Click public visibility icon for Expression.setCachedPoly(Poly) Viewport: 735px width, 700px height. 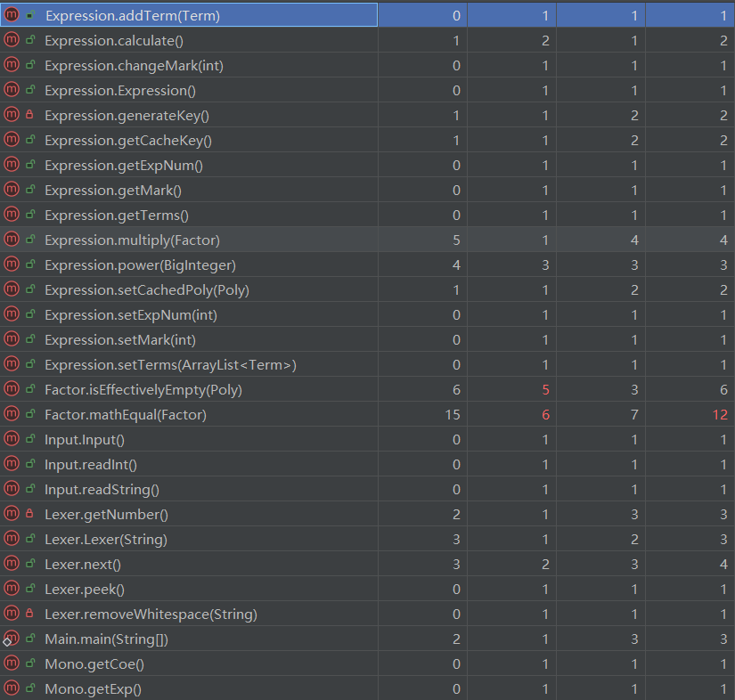pos(30,289)
